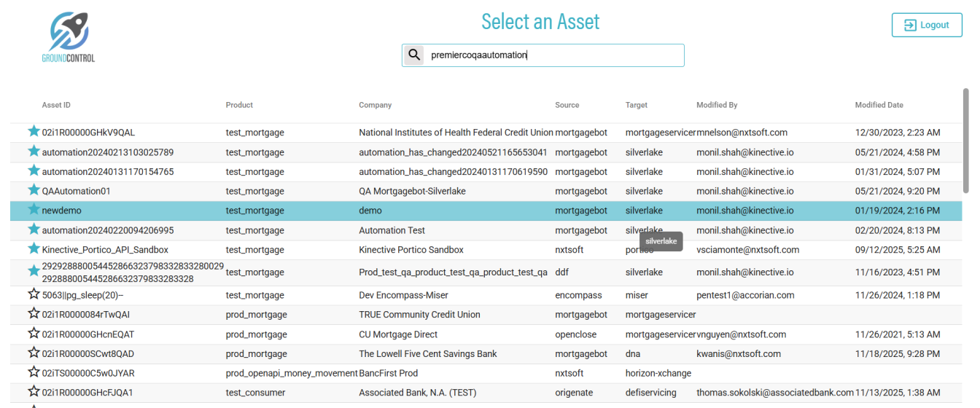Click the search magnifier icon
This screenshot has height=408, width=980.
coord(414,55)
